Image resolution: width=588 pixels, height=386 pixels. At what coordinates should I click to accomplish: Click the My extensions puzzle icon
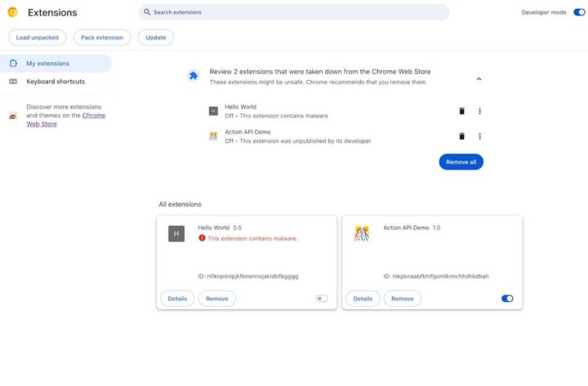(x=13, y=64)
